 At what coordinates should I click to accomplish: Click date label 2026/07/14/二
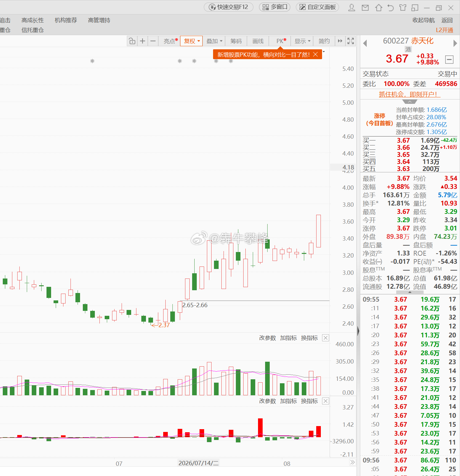pyautogui.click(x=199, y=463)
